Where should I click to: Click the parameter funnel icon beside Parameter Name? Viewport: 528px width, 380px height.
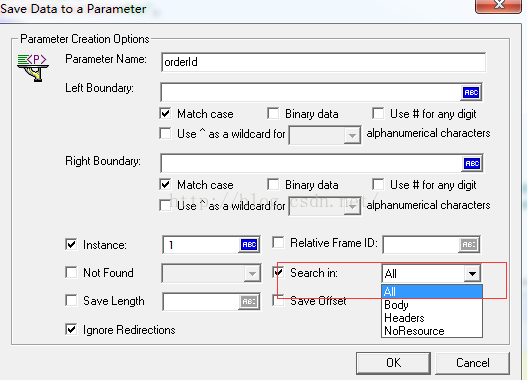click(x=33, y=68)
